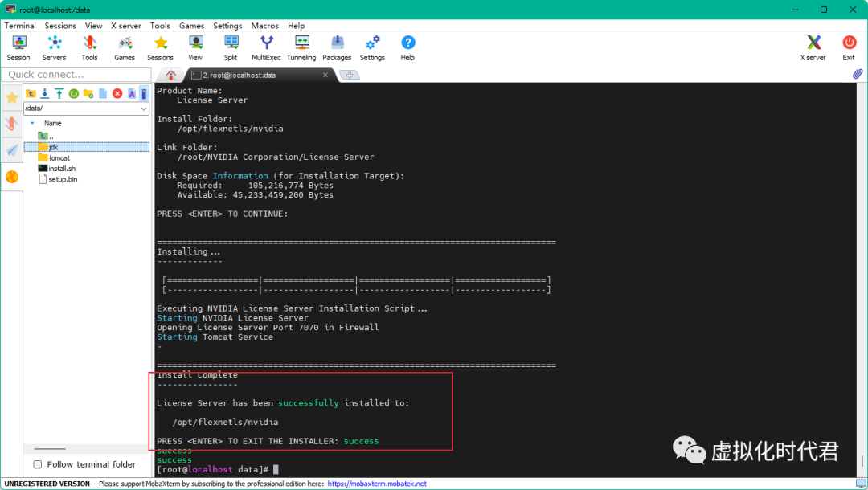Click the red delete icon in the SFTP toolbar
The image size is (868, 490).
(x=117, y=94)
